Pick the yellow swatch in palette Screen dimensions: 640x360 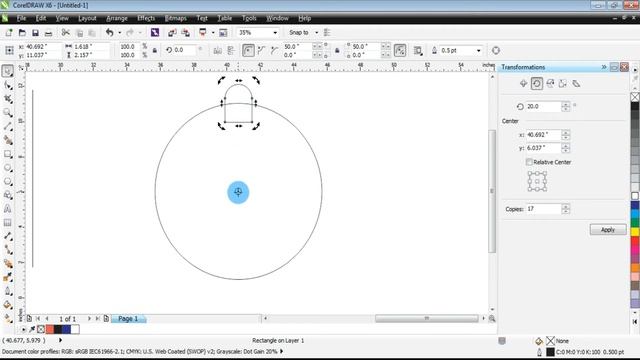coord(635,231)
